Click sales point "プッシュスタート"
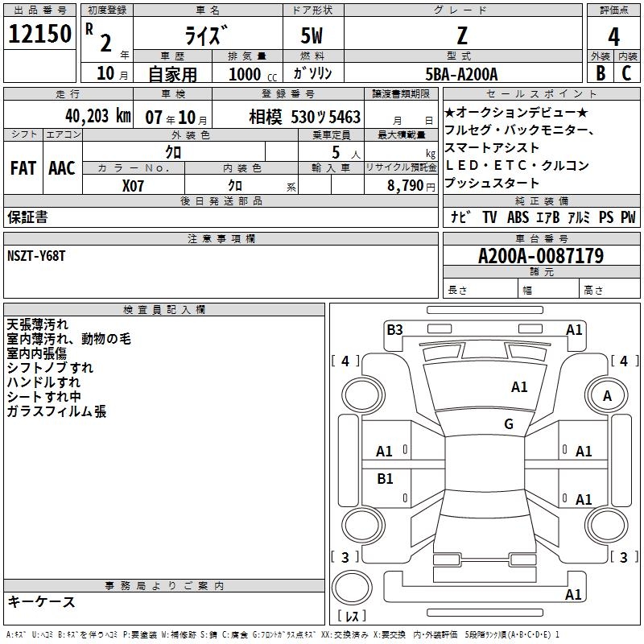The image size is (644, 644). coord(492,183)
